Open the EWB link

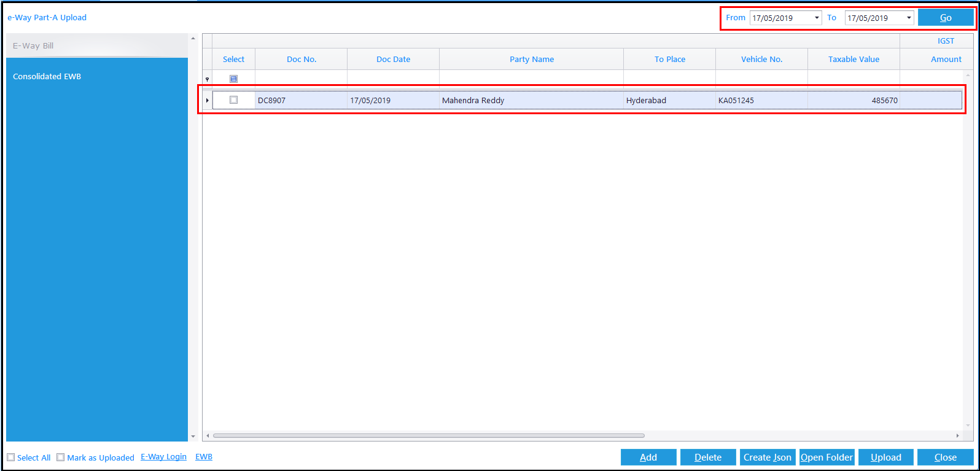point(204,457)
